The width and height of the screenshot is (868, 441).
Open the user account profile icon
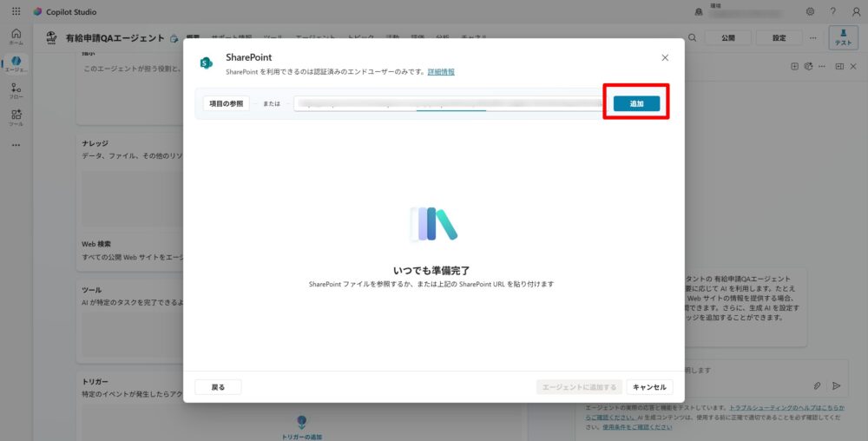click(x=855, y=11)
